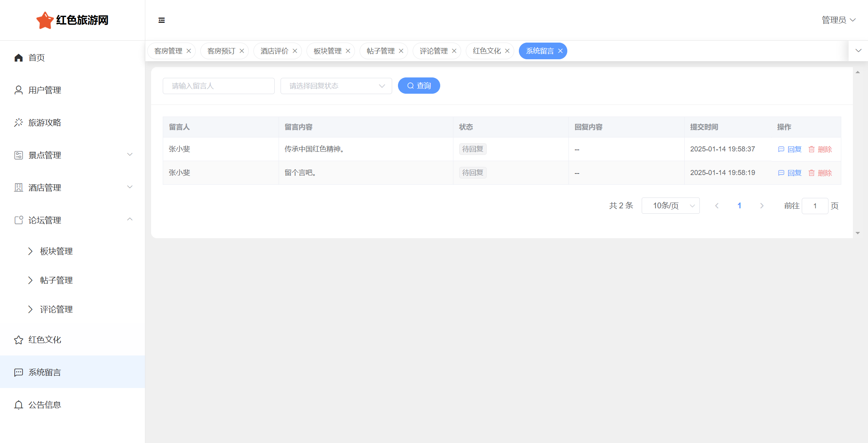Collapse the 论坛管理 sidebar menu

(130, 220)
